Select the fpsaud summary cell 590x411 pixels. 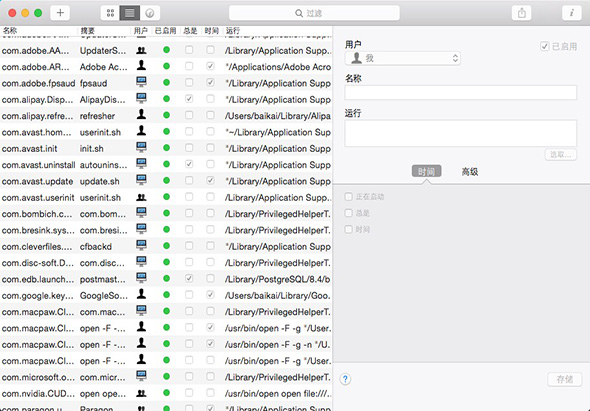tap(93, 83)
